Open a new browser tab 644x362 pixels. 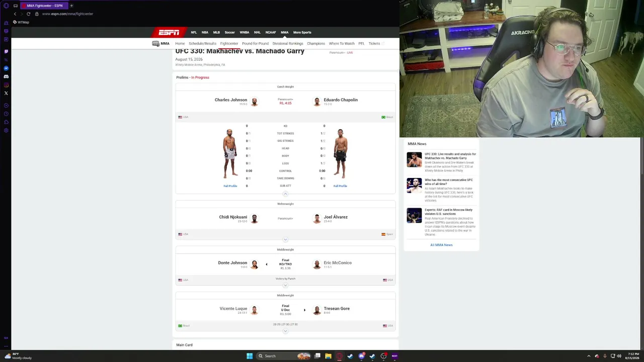click(x=71, y=6)
